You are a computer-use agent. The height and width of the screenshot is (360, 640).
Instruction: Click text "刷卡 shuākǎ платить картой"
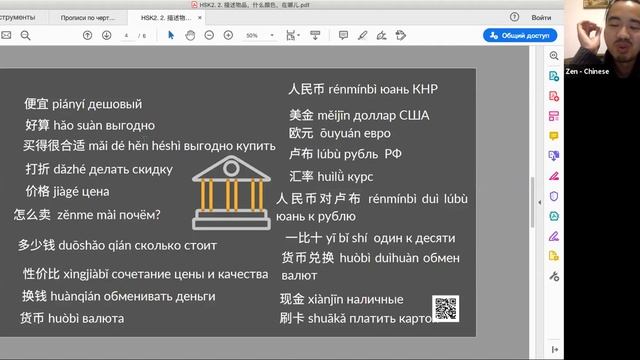pyautogui.click(x=358, y=318)
